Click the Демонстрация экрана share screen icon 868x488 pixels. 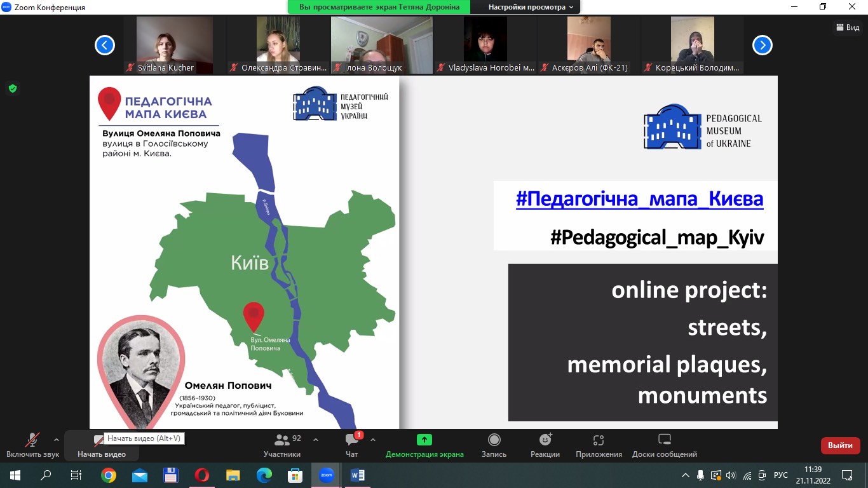tap(424, 440)
